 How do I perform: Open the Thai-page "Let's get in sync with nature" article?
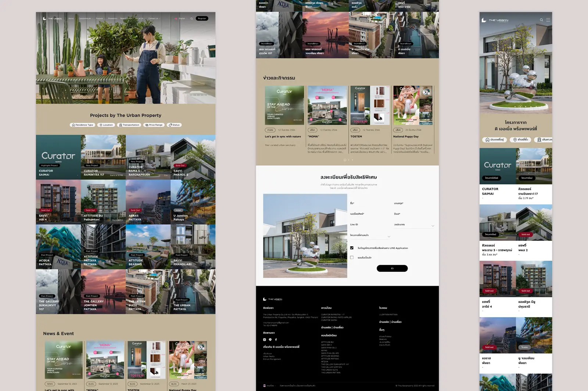click(x=284, y=120)
